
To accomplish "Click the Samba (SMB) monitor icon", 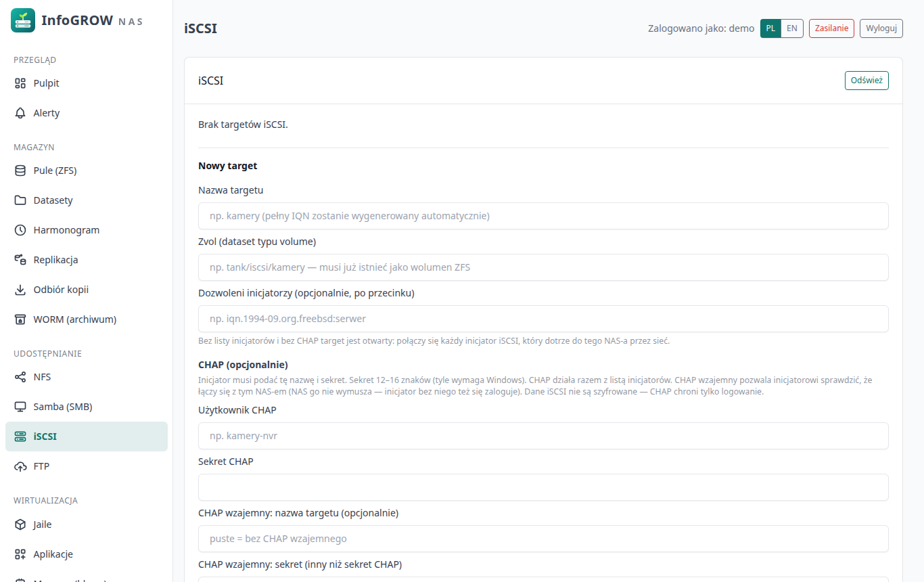I will (x=20, y=407).
